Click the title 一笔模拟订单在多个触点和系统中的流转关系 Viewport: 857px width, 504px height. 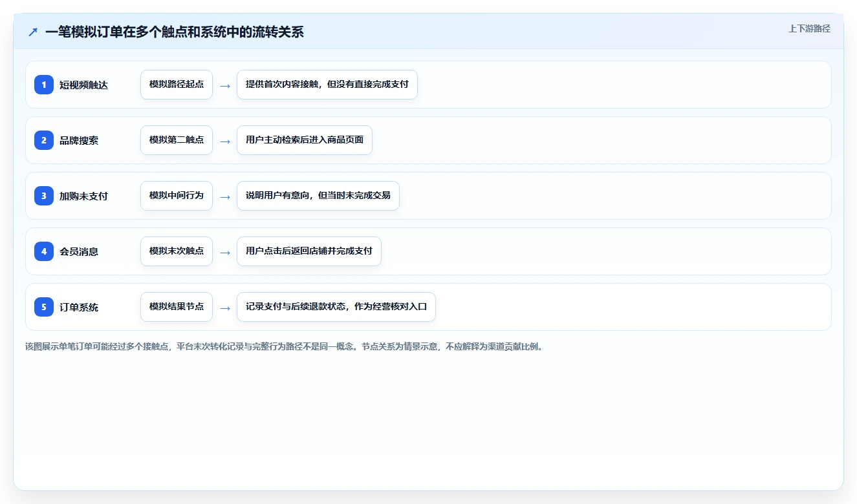coord(175,32)
